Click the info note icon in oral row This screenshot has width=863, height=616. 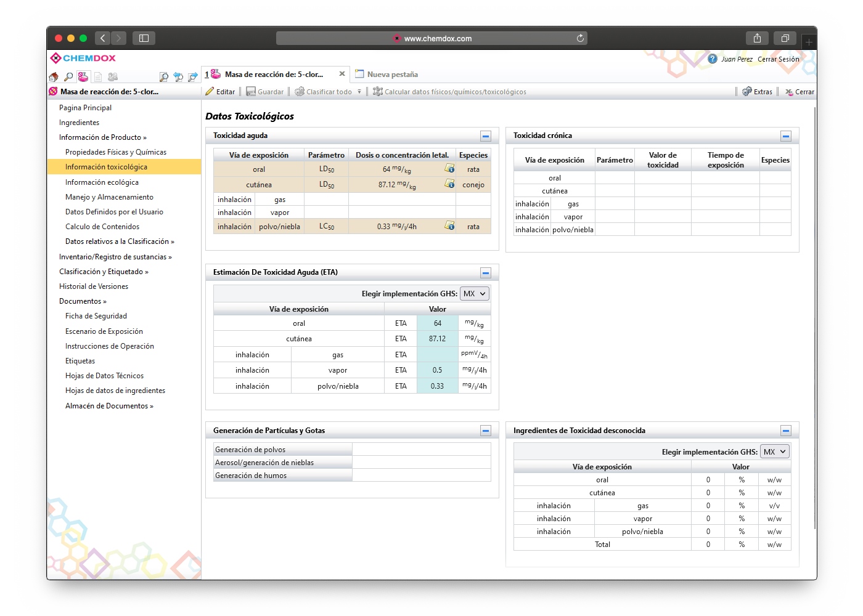[x=450, y=169]
